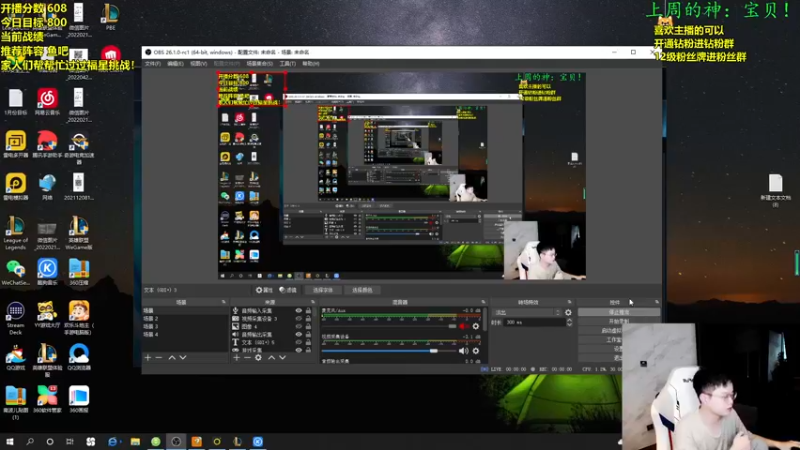Toggle lock for 图像 4 source
Screen dimensions: 800x450
point(308,327)
